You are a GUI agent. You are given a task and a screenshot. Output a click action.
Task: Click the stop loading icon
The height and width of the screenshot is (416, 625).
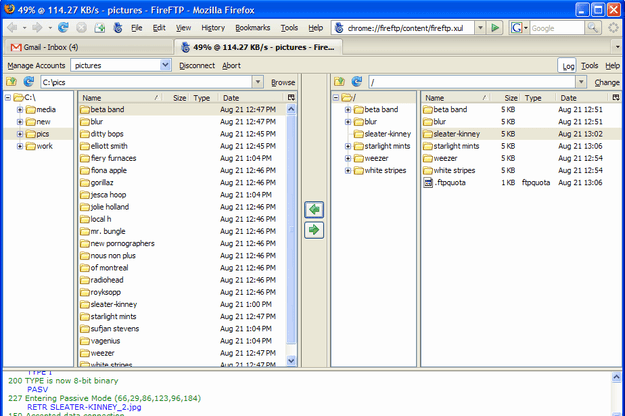pyautogui.click(x=81, y=27)
